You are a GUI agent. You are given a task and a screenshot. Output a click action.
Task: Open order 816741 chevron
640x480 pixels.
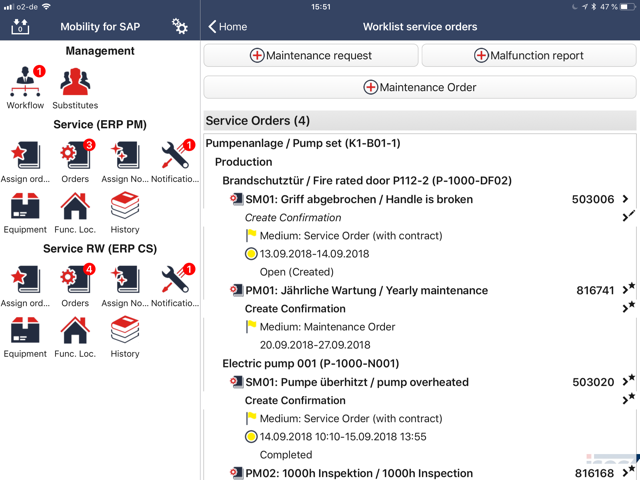coord(628,289)
